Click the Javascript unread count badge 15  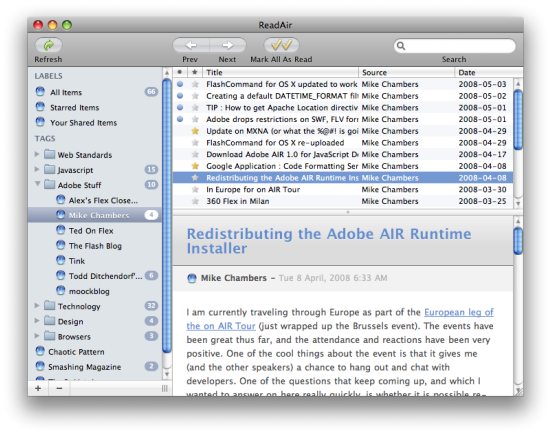click(151, 169)
